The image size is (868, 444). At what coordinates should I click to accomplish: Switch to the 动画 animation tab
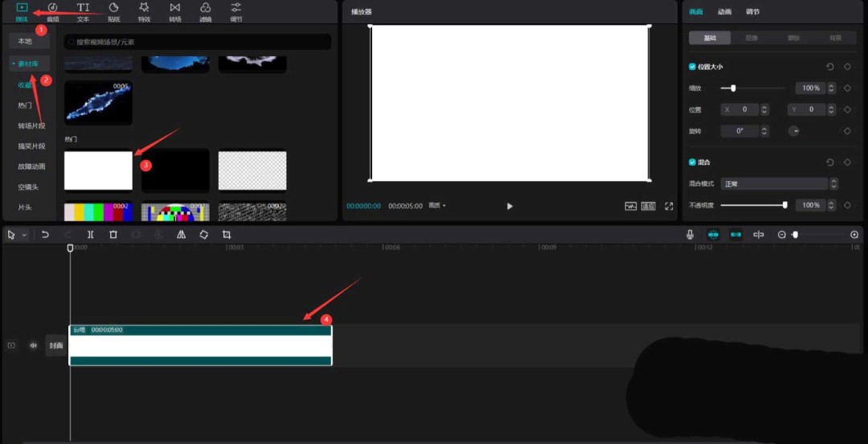pos(725,11)
